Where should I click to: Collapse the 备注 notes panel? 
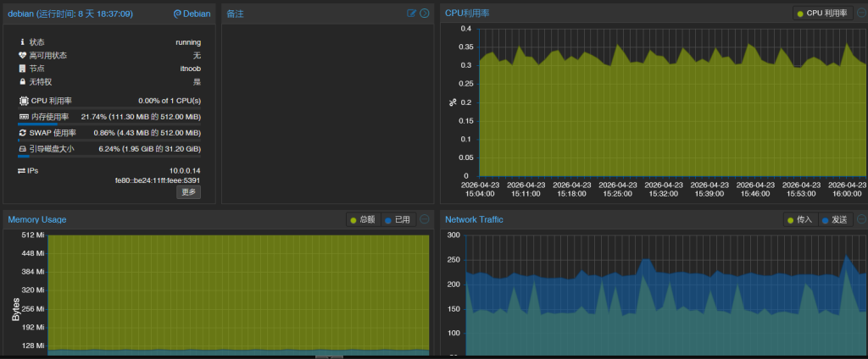425,14
